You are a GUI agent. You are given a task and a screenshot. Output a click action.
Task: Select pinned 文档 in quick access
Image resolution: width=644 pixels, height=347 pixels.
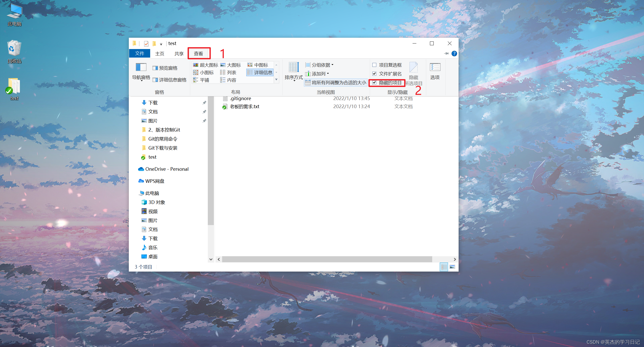tap(150, 112)
